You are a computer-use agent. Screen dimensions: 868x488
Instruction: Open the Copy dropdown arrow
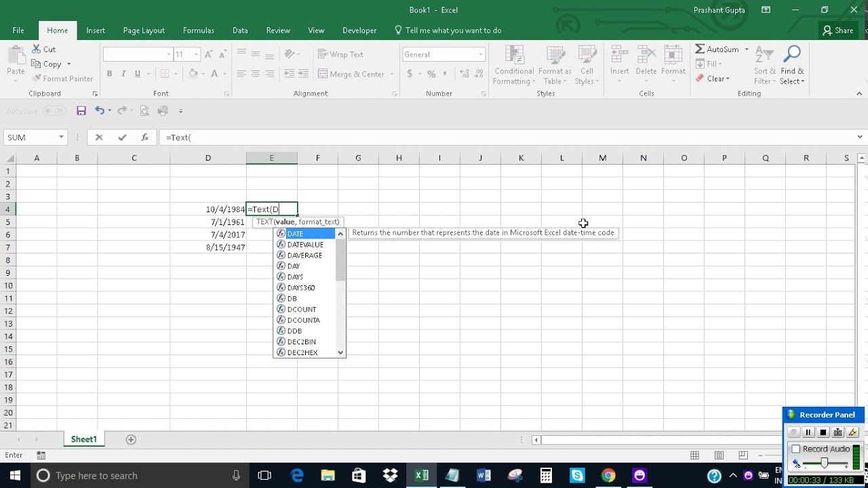tap(68, 64)
